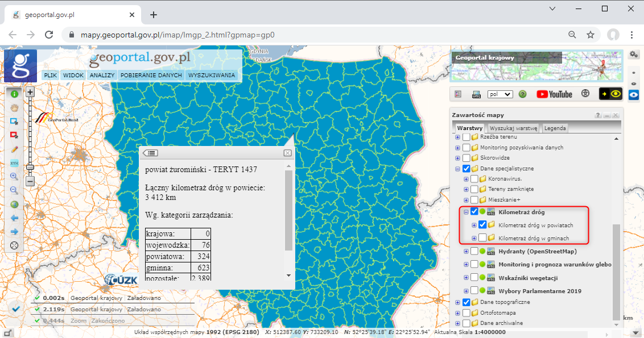Switch to the Legenda tab
Screen dimensions: 644x338
click(555, 128)
